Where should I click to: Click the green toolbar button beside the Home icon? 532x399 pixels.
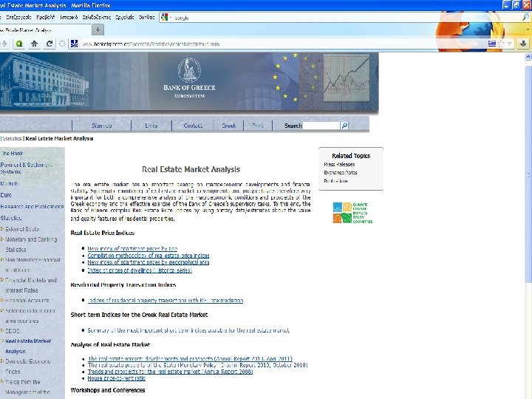pyautogui.click(x=19, y=44)
